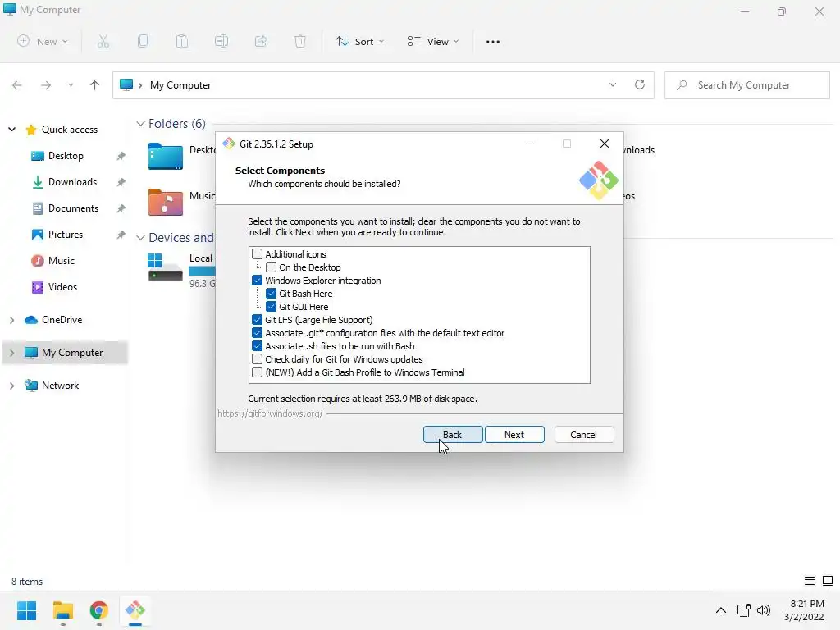
Task: Show hidden system tray icons
Action: (721, 610)
